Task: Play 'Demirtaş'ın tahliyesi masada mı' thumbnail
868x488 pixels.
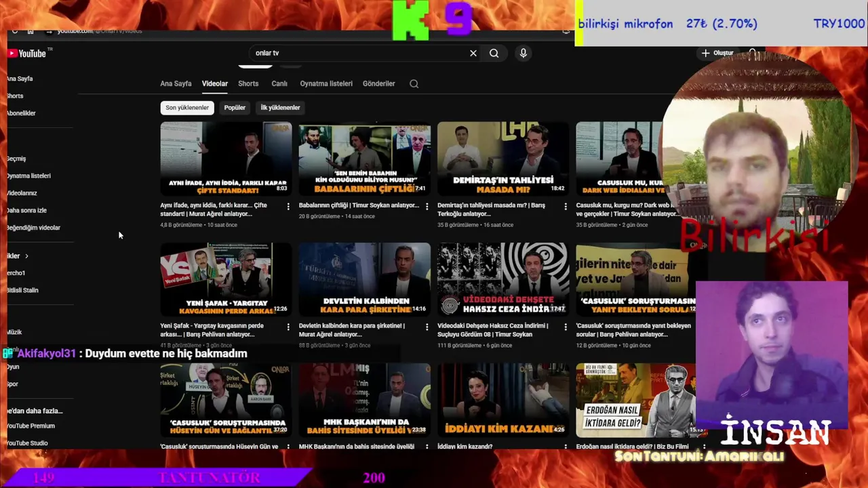Action: pos(503,159)
